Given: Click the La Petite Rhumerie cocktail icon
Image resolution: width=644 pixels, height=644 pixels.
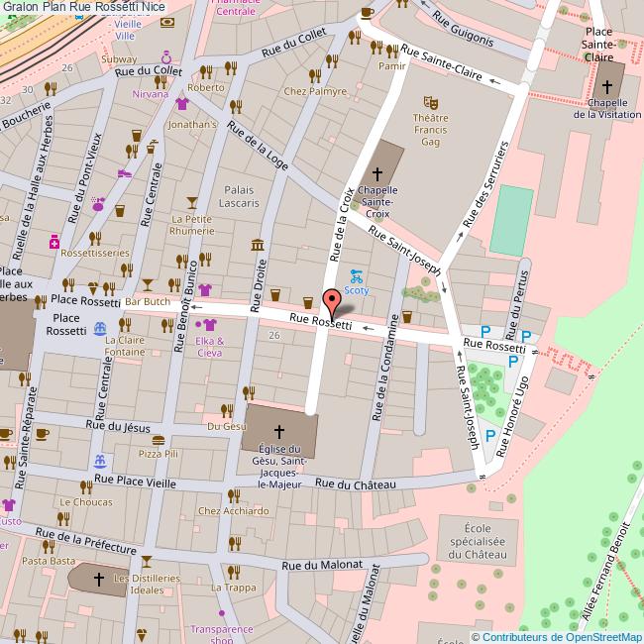Looking at the screenshot, I should [x=191, y=203].
